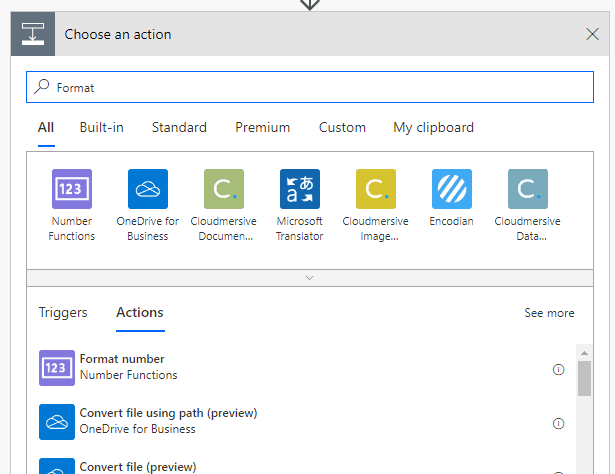Viewport: 615px width, 474px height.
Task: Click the Encodian connector label
Action: click(451, 221)
